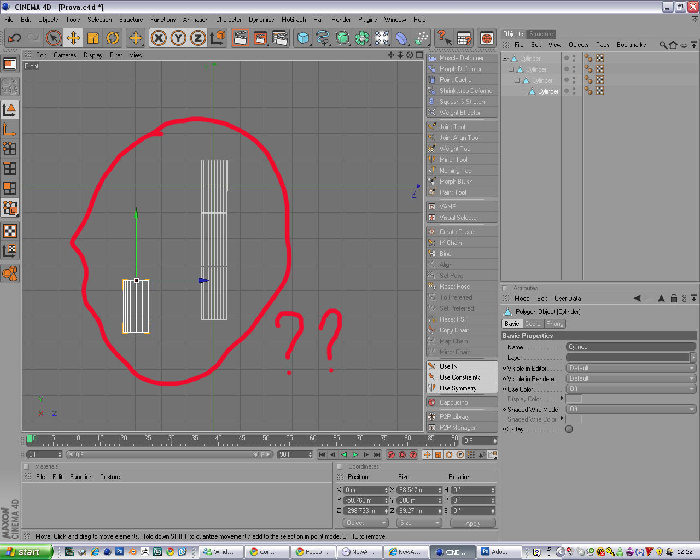This screenshot has width=700, height=560.
Task: Go to start of animation
Action: pos(322,455)
